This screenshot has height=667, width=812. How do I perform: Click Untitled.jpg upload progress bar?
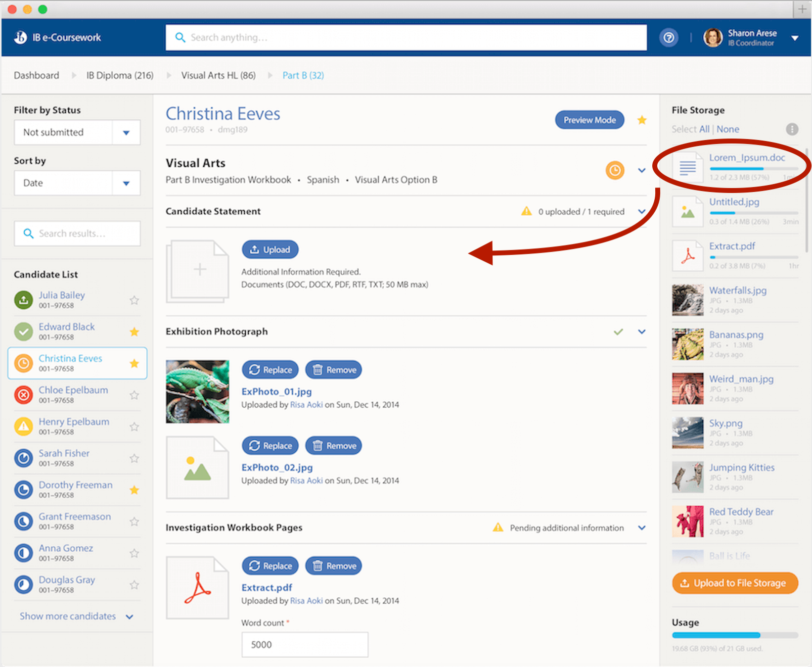point(754,213)
